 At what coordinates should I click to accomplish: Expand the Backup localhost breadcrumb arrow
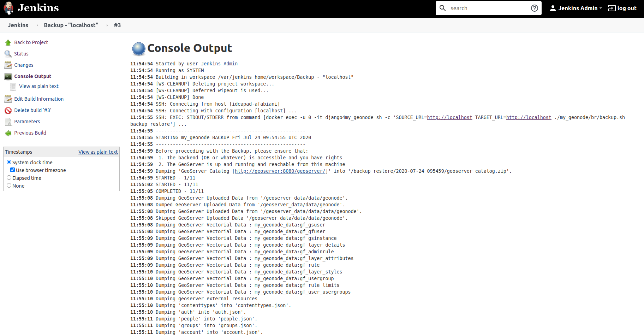(x=107, y=25)
